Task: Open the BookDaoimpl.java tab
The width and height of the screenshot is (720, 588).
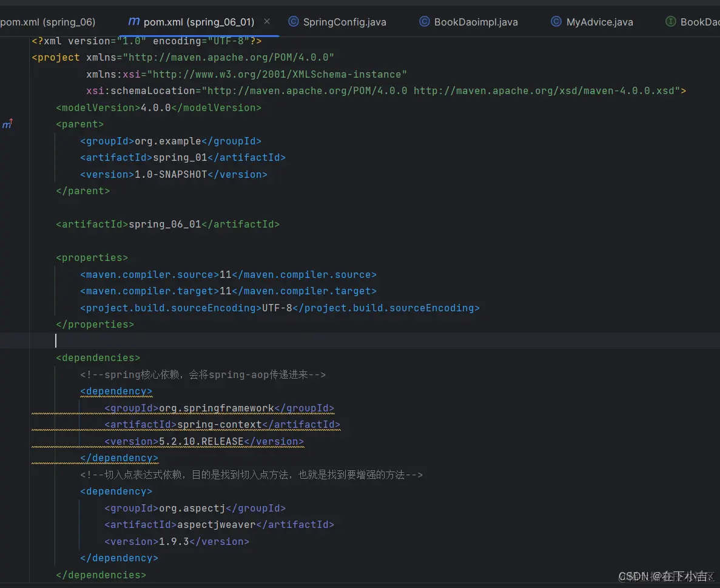Action: pyautogui.click(x=476, y=22)
